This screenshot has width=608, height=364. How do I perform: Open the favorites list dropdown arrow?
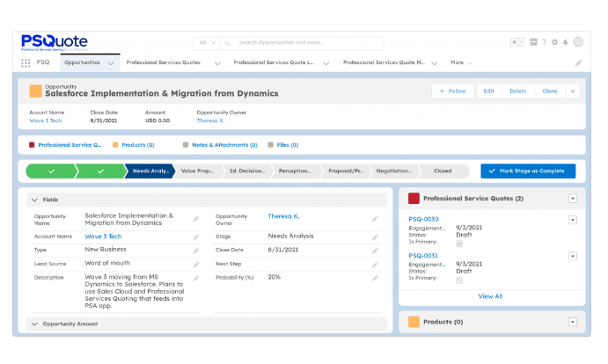(521, 42)
